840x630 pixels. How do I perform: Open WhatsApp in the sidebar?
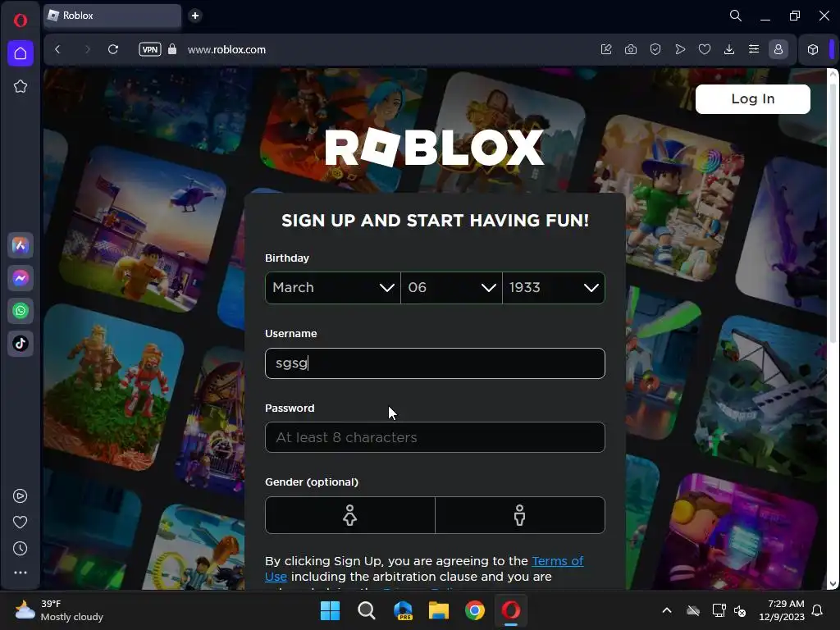(x=21, y=311)
